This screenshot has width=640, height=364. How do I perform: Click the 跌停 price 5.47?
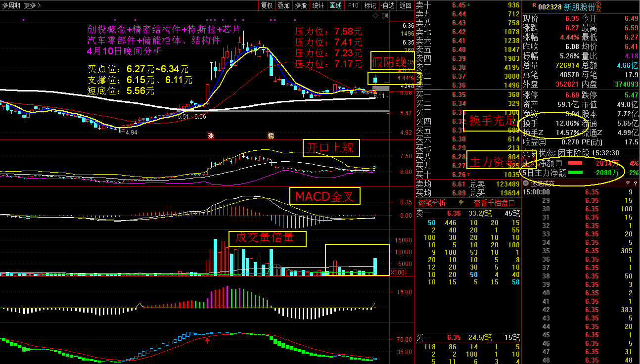632,95
